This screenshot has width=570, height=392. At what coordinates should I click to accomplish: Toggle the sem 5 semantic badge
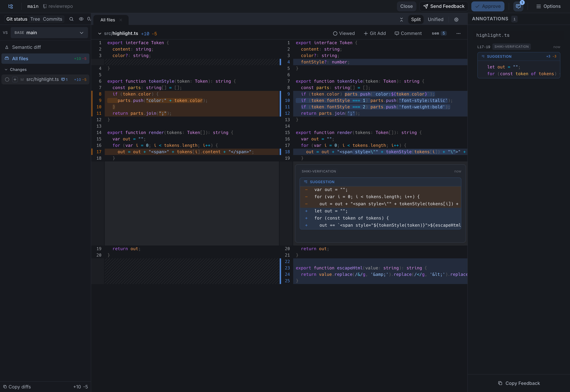click(x=439, y=33)
